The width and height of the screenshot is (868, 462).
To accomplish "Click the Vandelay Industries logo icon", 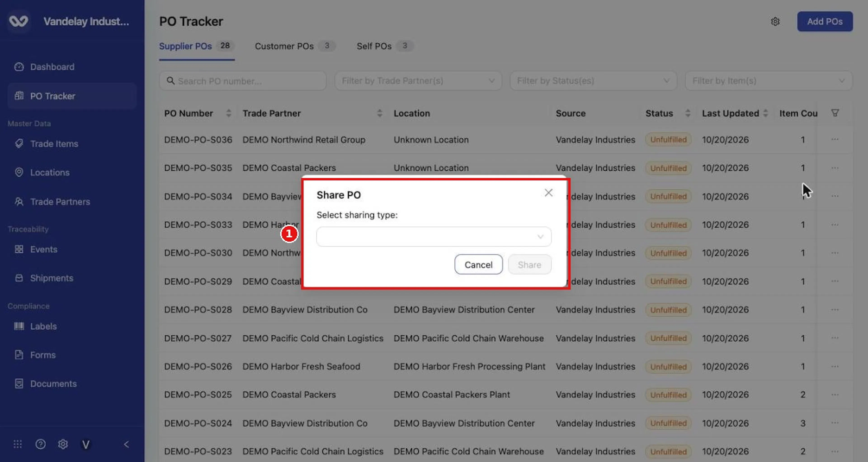I will coord(19,21).
